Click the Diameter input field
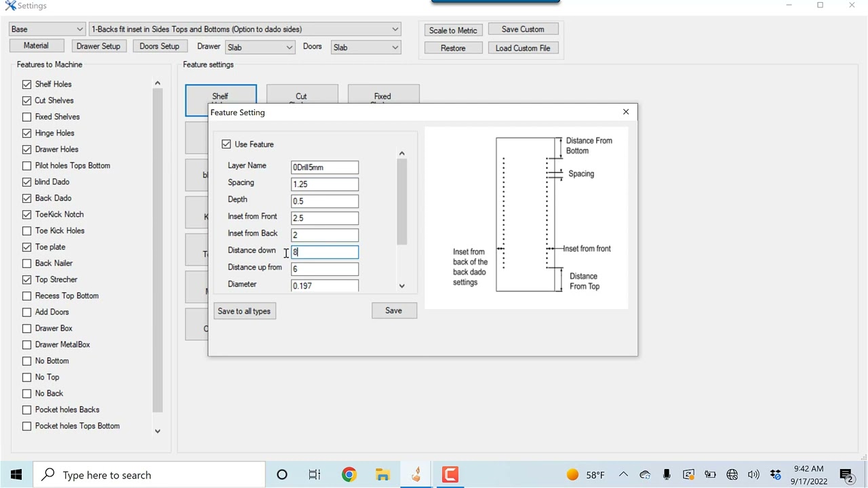 [x=325, y=285]
